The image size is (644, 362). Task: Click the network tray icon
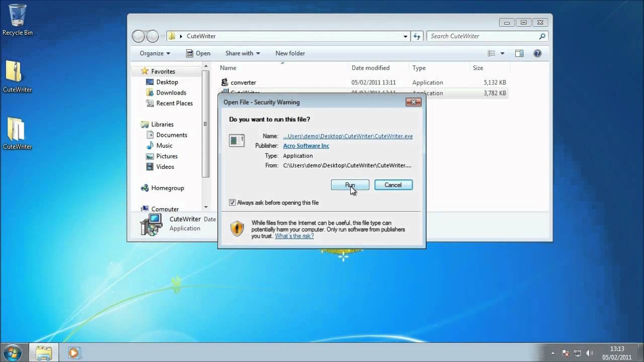(x=578, y=353)
